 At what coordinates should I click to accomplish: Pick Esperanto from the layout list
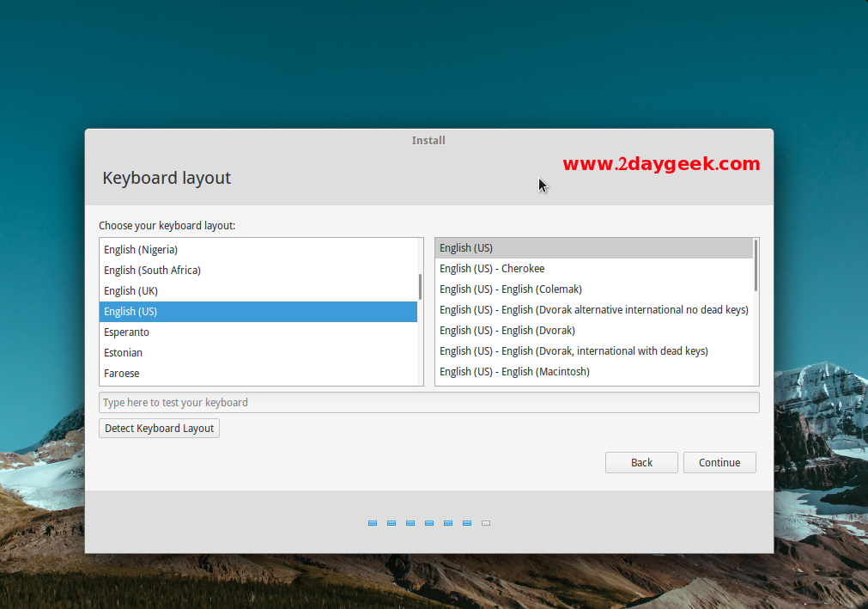point(126,332)
